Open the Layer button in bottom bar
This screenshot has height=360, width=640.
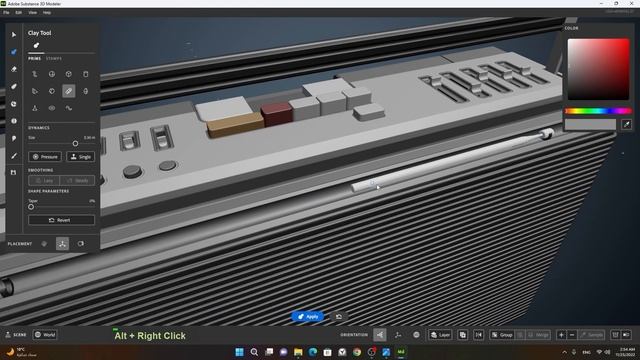[440, 335]
